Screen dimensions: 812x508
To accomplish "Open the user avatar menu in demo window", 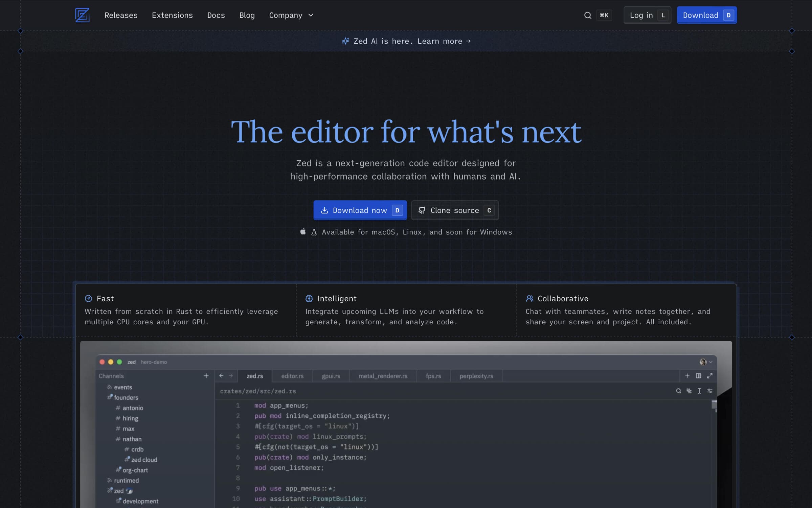I will point(706,362).
